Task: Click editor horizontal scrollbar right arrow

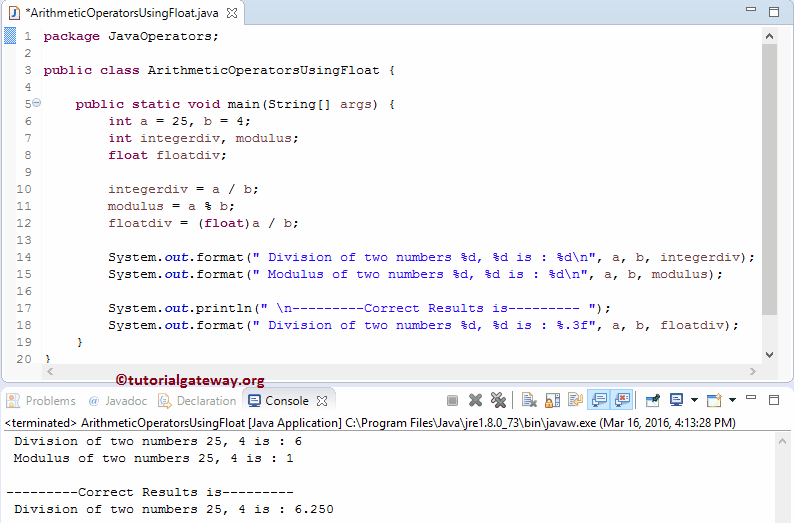Action: [752, 372]
